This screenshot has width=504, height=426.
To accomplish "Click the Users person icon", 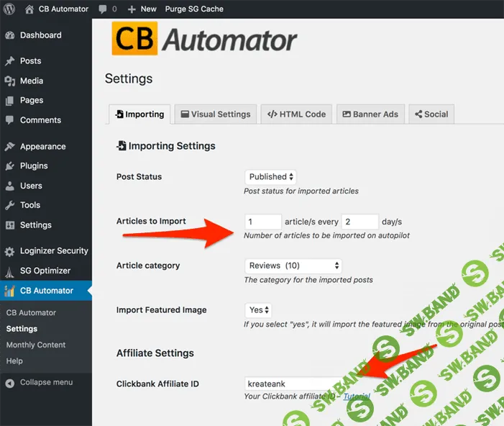I will [x=10, y=186].
